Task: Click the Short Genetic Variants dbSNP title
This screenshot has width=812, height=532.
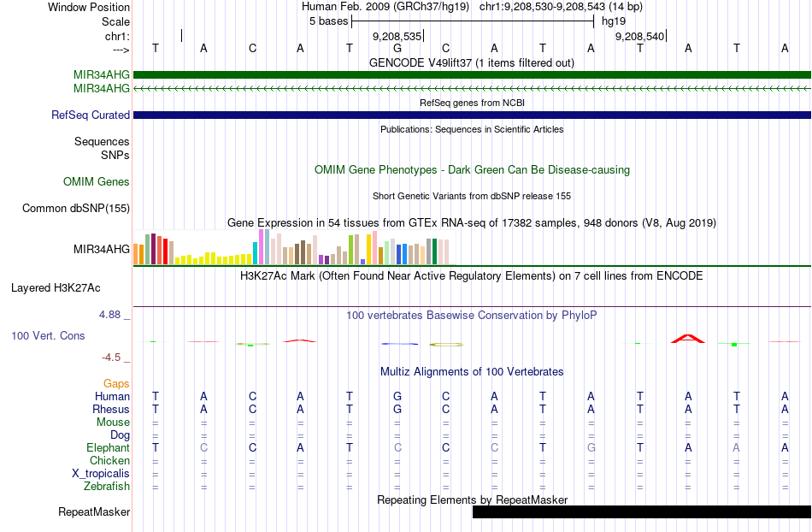Action: coord(472,196)
